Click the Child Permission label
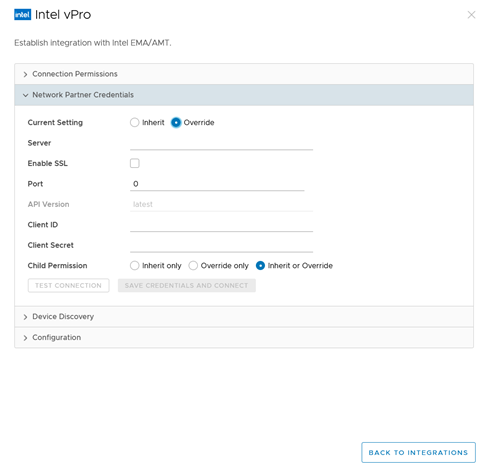483x473 pixels. [x=57, y=266]
